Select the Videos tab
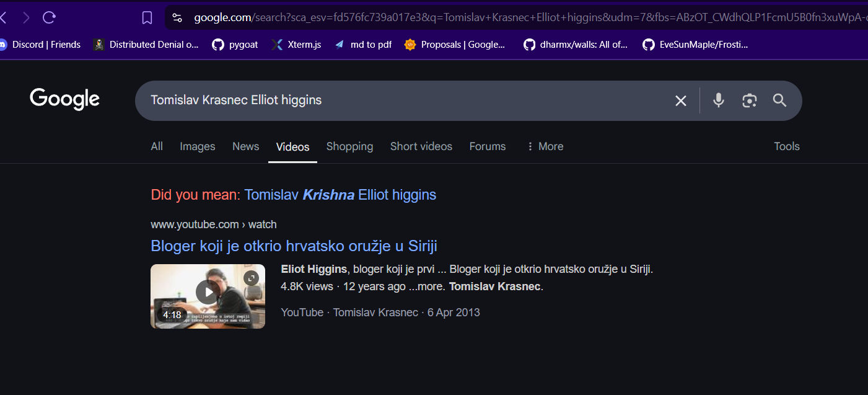 (x=293, y=147)
